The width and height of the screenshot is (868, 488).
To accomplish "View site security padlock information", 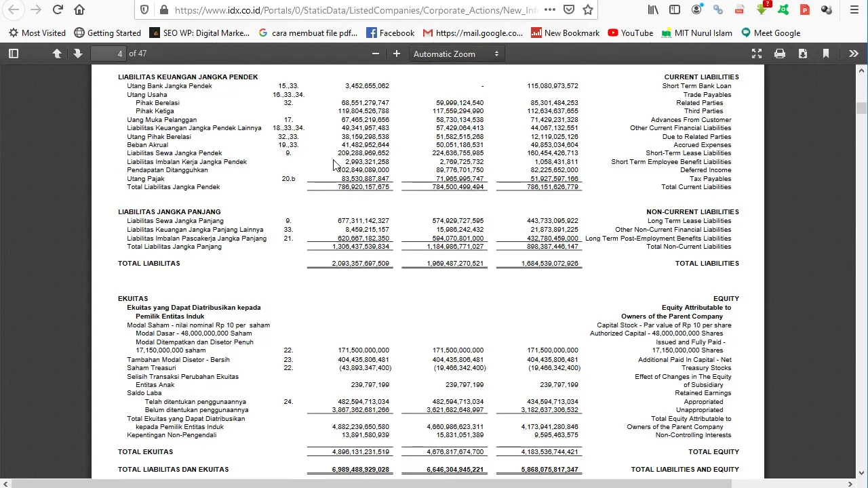I will coord(163,10).
